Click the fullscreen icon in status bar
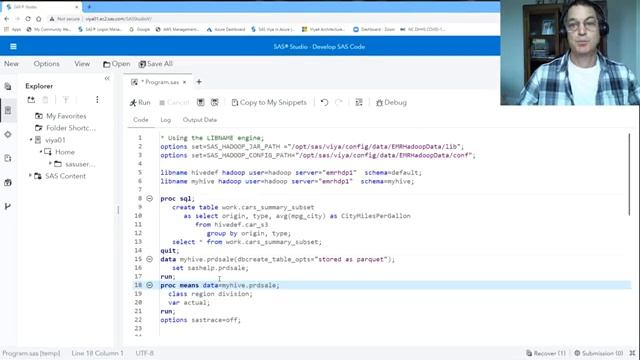This screenshot has height=360, width=640. pos(632,353)
